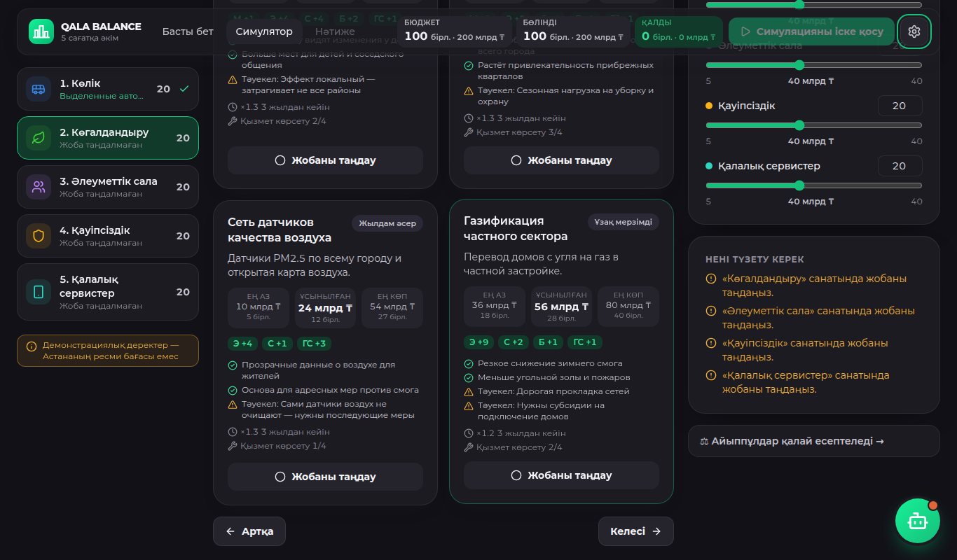Go back with the Артқа button
Image resolution: width=957 pixels, height=560 pixels.
coord(249,531)
